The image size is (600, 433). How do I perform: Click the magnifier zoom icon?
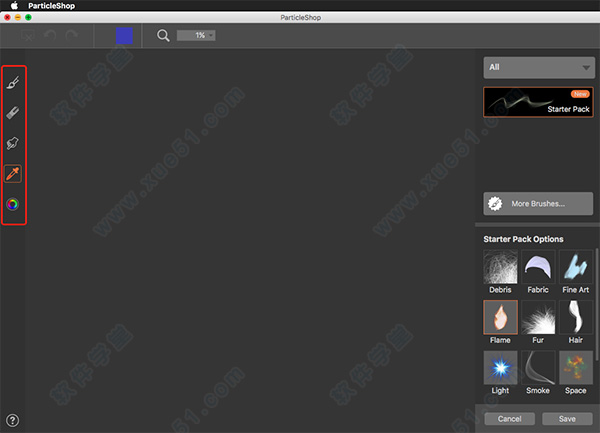coord(163,36)
